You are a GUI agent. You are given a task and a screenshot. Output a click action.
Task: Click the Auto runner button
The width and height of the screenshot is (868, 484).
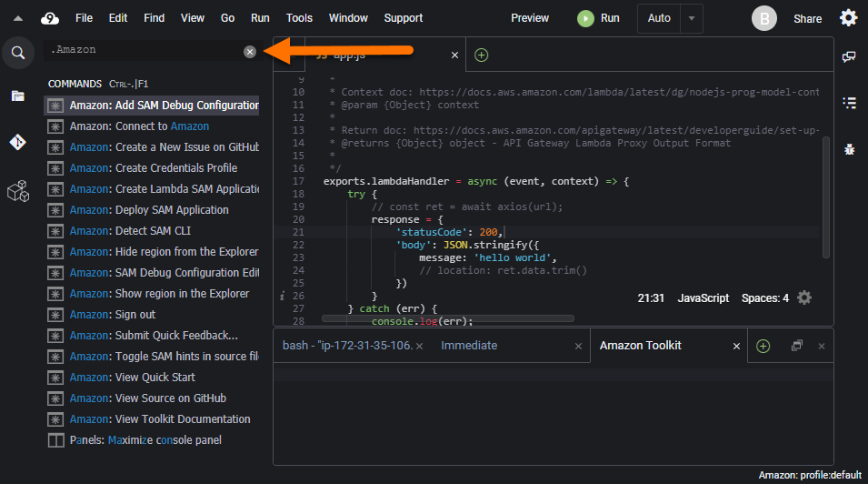click(x=659, y=18)
